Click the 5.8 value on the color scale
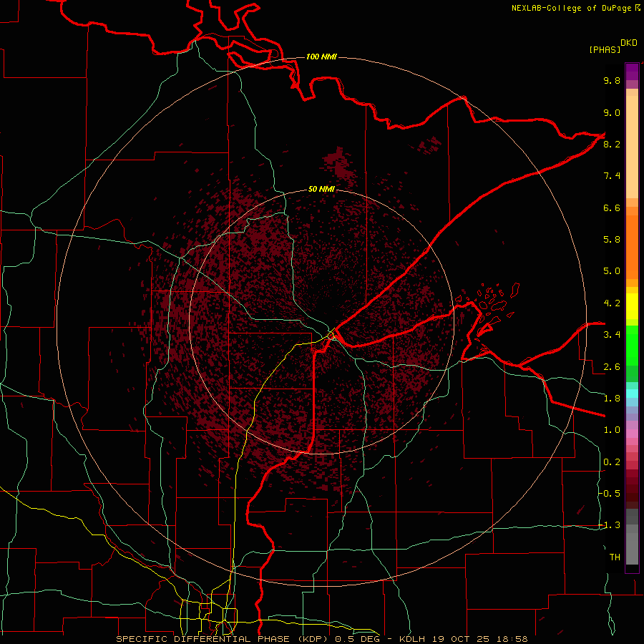Image resolution: width=644 pixels, height=644 pixels. [612, 240]
